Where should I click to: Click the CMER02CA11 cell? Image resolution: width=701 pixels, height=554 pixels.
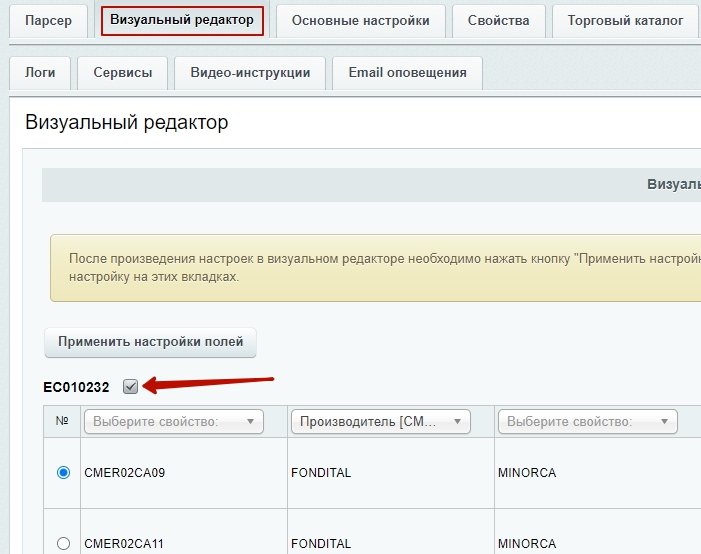point(184,532)
